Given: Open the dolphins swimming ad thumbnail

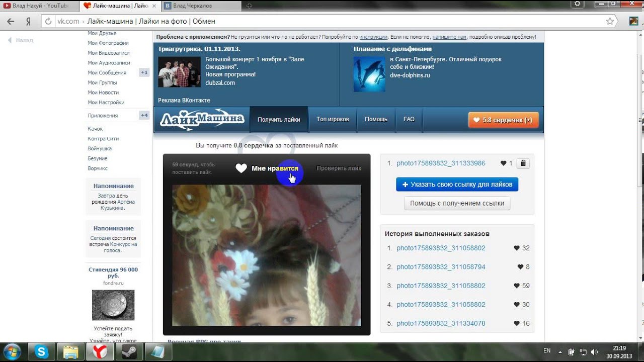Looking at the screenshot, I should [369, 74].
